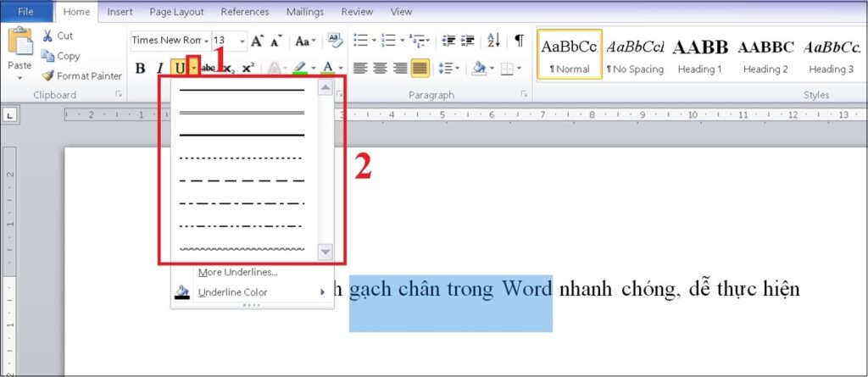
Task: Open the Line Spacing dropdown
Action: click(x=449, y=69)
